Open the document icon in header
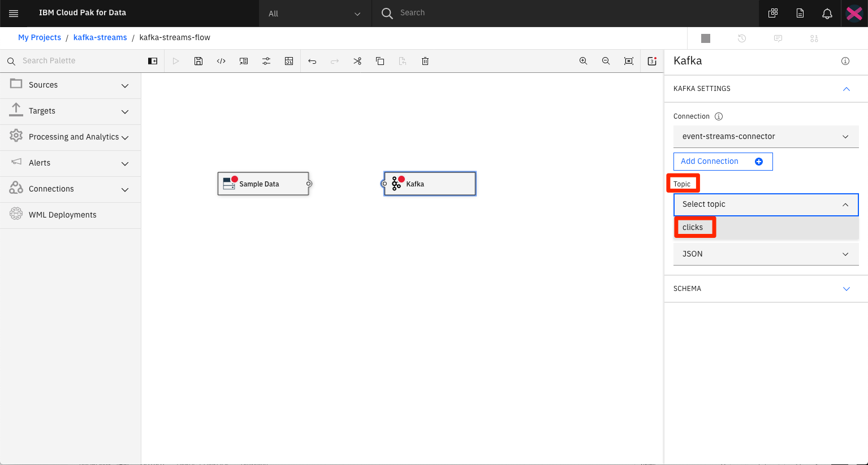Screen dimensions: 868x465 pos(800,14)
